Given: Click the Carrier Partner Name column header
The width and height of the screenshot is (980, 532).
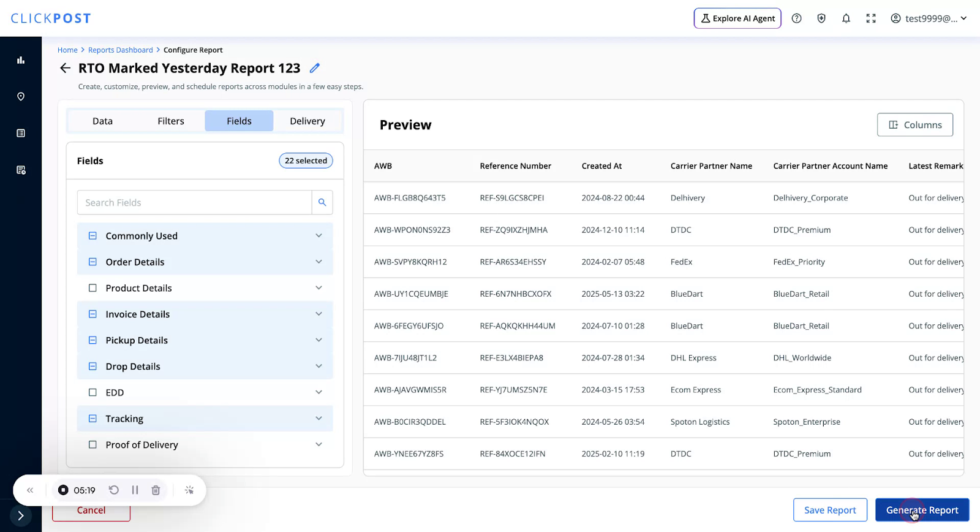Looking at the screenshot, I should coord(711,166).
